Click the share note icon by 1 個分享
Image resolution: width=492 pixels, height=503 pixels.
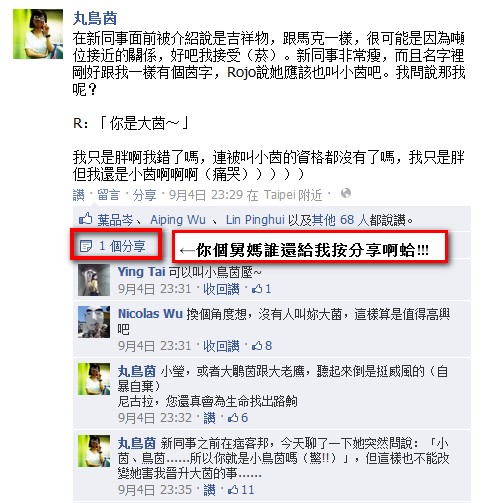coord(86,246)
